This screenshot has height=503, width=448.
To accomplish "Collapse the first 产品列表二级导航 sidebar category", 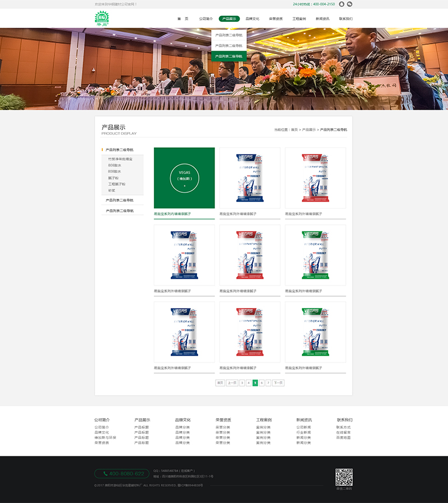I will (x=120, y=150).
